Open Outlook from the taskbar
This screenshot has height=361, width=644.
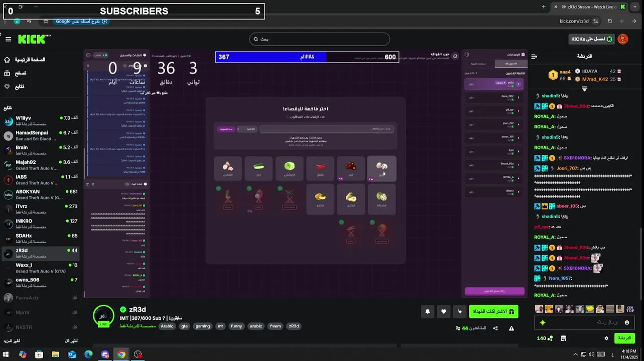coord(72,354)
